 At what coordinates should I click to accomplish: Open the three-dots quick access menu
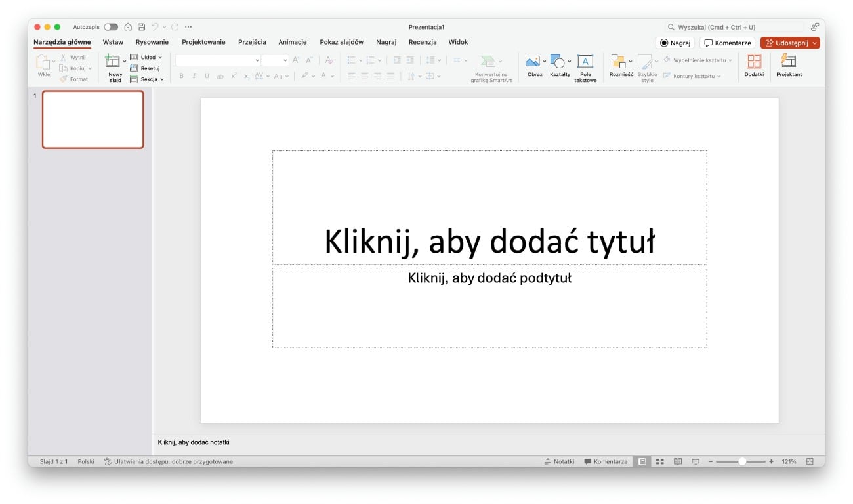pos(188,27)
